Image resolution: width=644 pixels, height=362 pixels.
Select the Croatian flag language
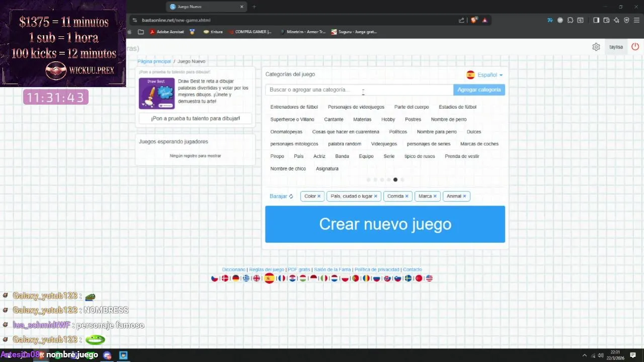click(292, 279)
